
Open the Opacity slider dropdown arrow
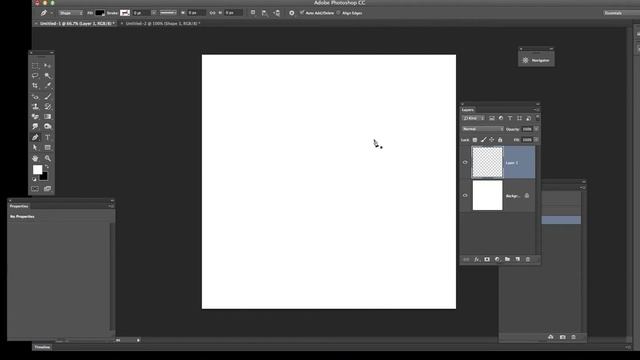coord(536,129)
